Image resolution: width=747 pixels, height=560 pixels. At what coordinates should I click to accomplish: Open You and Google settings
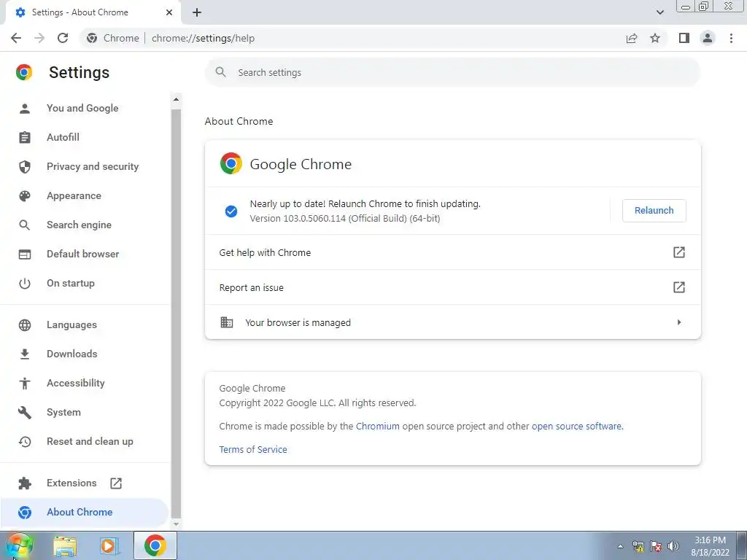click(x=82, y=108)
